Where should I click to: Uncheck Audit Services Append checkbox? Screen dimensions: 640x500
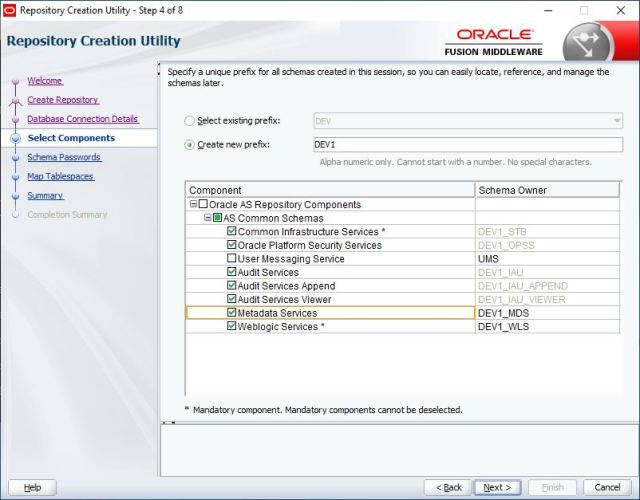tap(231, 285)
